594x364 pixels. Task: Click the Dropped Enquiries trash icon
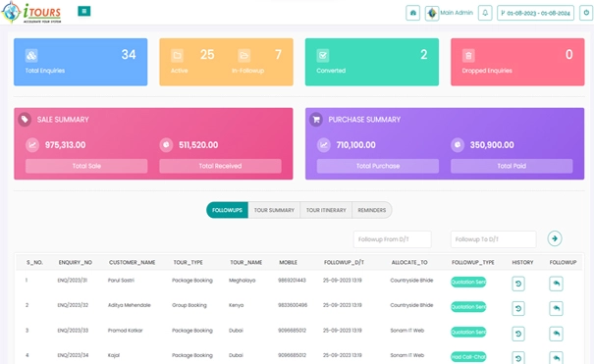coord(468,56)
